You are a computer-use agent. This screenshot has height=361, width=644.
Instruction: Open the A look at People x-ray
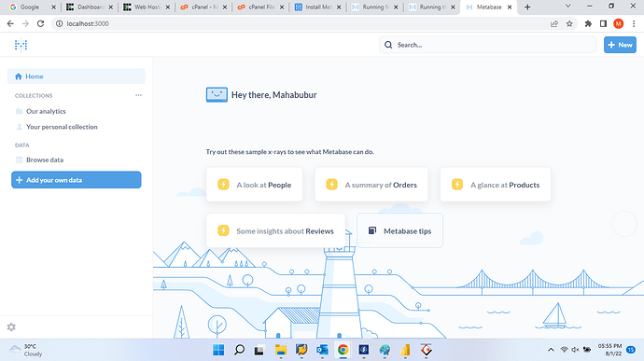[x=255, y=185]
